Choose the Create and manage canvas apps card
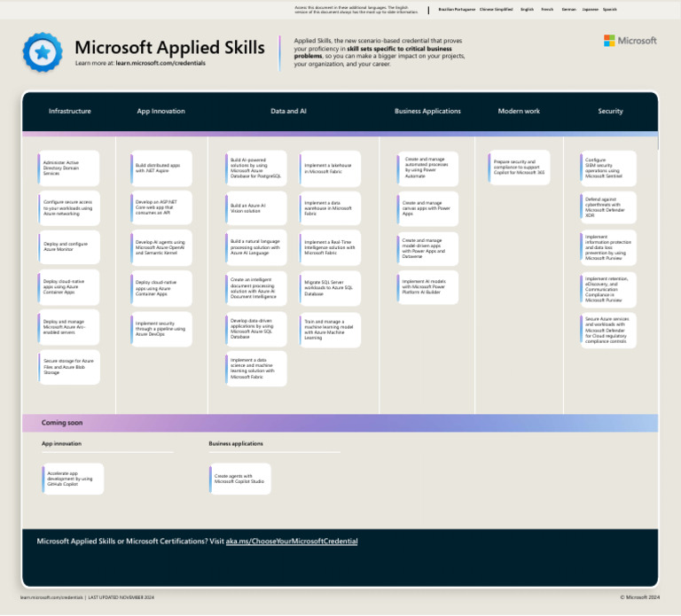 (428, 208)
